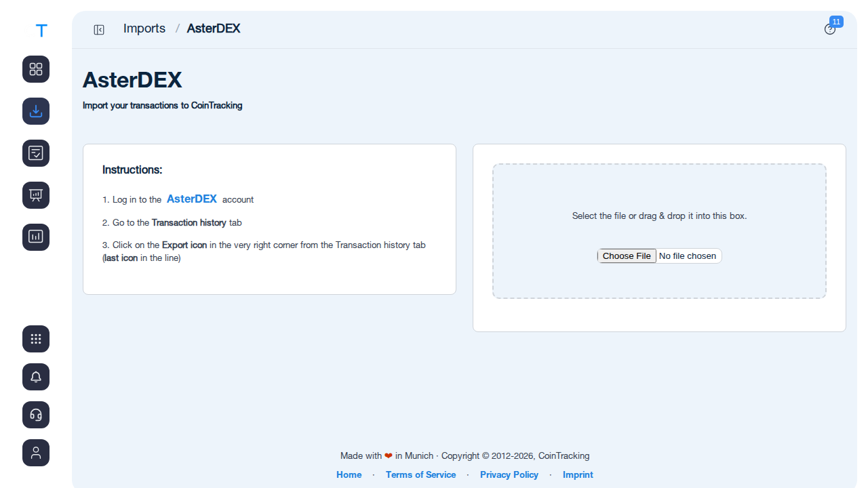Image resolution: width=868 pixels, height=488 pixels.
Task: Click 'Import your transactions to CoinTracking' subtitle
Action: coord(162,106)
